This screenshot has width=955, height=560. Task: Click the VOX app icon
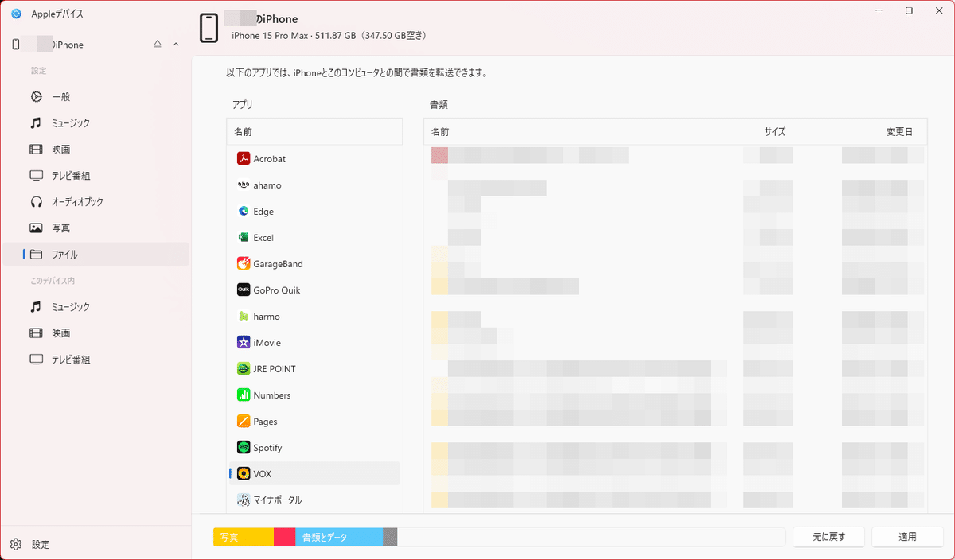pos(244,473)
